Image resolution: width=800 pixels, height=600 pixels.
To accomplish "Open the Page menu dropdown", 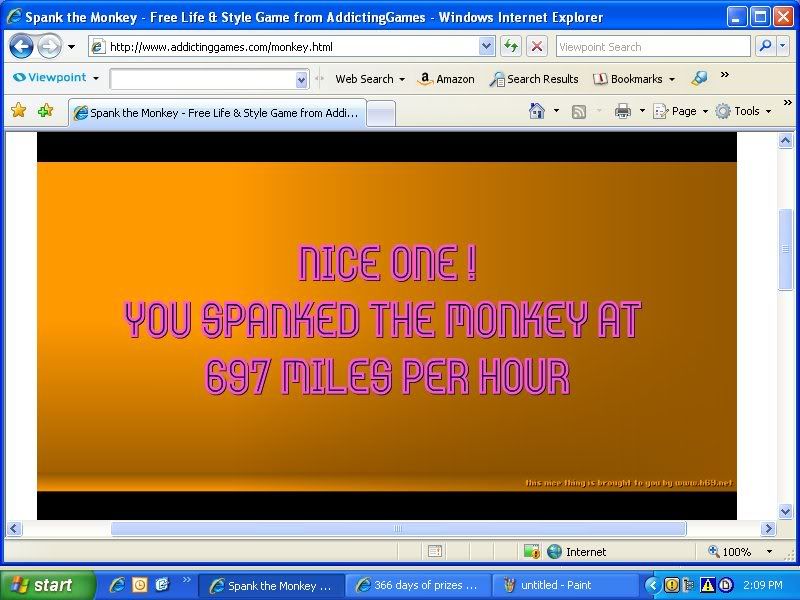I will [x=681, y=111].
